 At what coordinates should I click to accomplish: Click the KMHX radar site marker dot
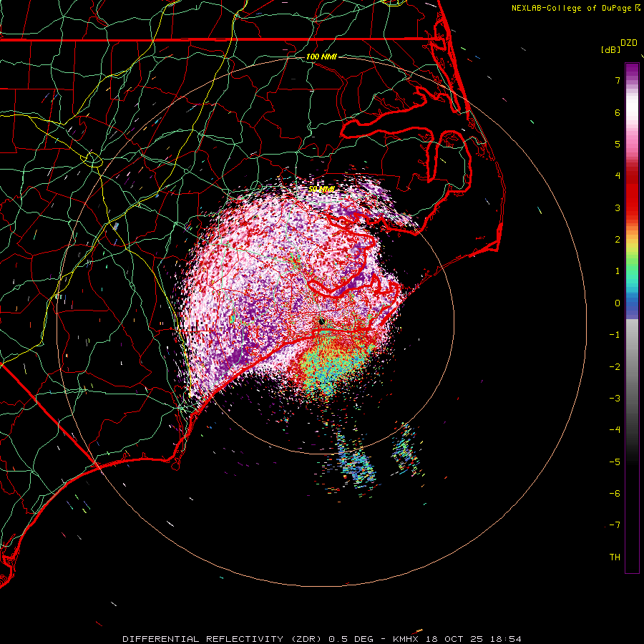pos(321,321)
